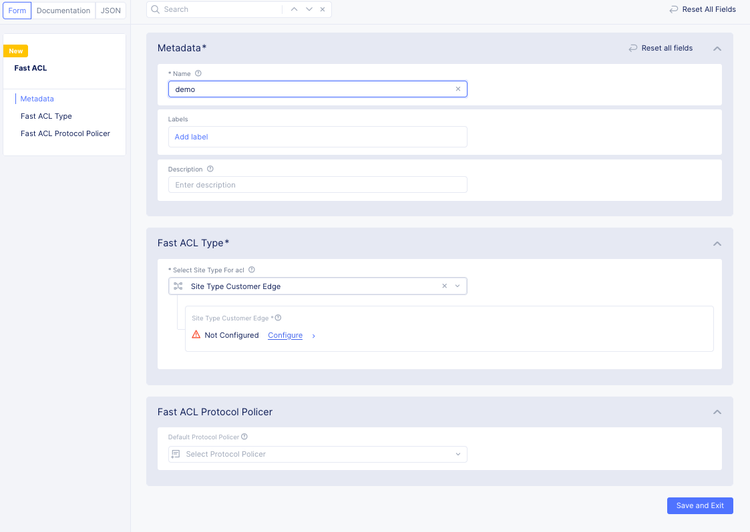Go to previous search result arrow
The height and width of the screenshot is (532, 750).
tap(294, 10)
